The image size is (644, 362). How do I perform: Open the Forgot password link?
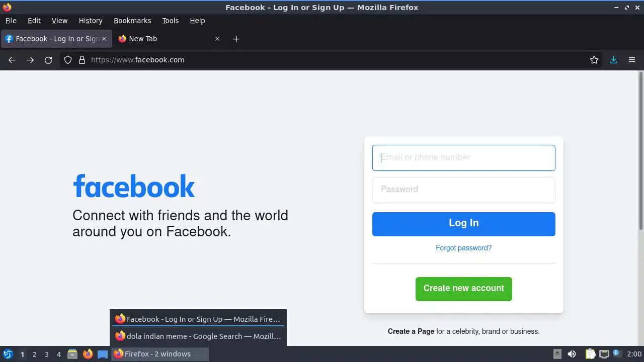464,248
